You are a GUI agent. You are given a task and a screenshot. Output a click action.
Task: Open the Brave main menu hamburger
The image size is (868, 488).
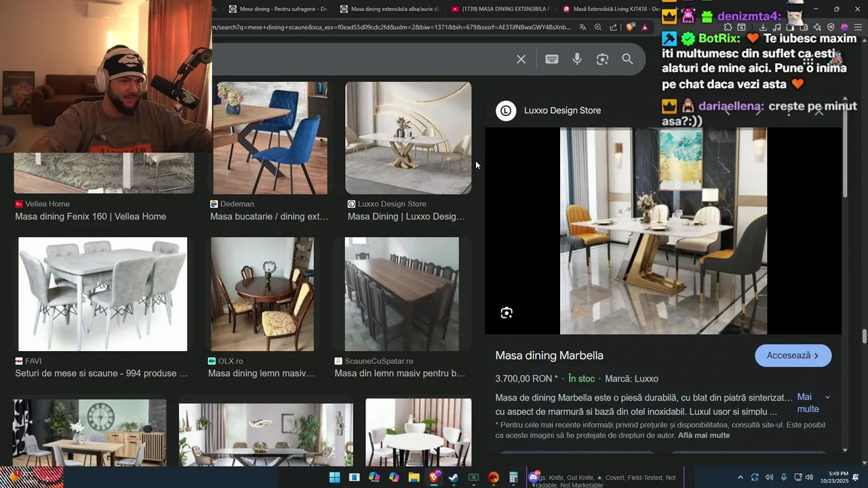point(858,27)
